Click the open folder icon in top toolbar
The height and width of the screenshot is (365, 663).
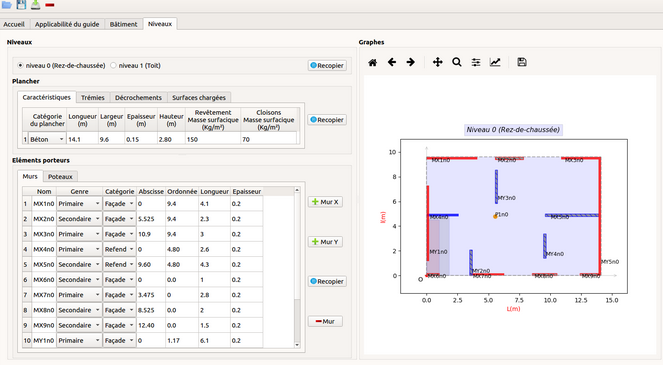6,5
